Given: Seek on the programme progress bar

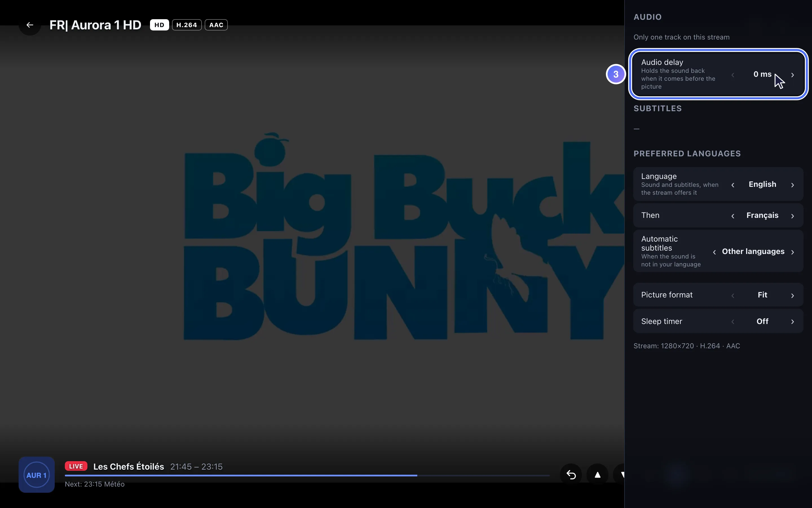Looking at the screenshot, I should point(307,476).
